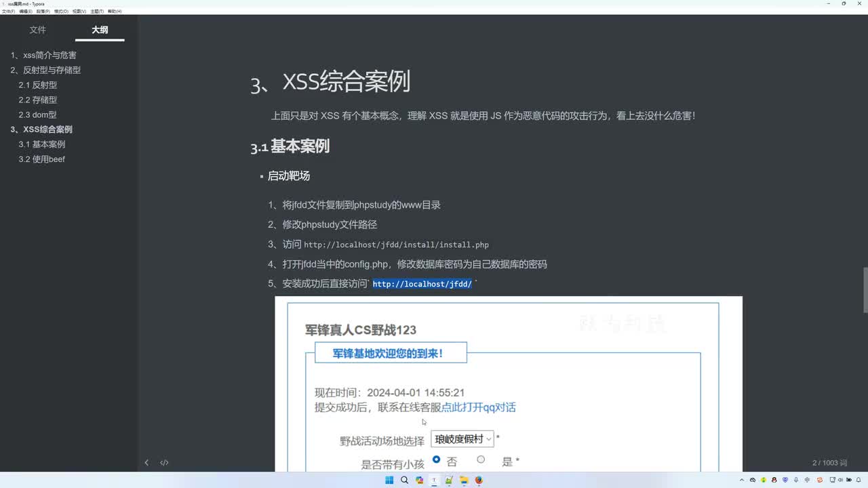The height and width of the screenshot is (488, 868).
Task: Click step 1 将jfdd文件复制到phpstudy line
Action: point(355,205)
